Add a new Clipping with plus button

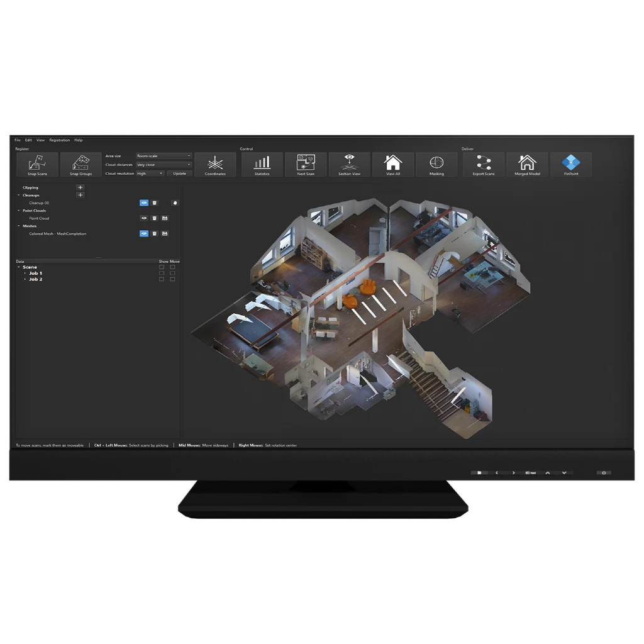pyautogui.click(x=80, y=187)
